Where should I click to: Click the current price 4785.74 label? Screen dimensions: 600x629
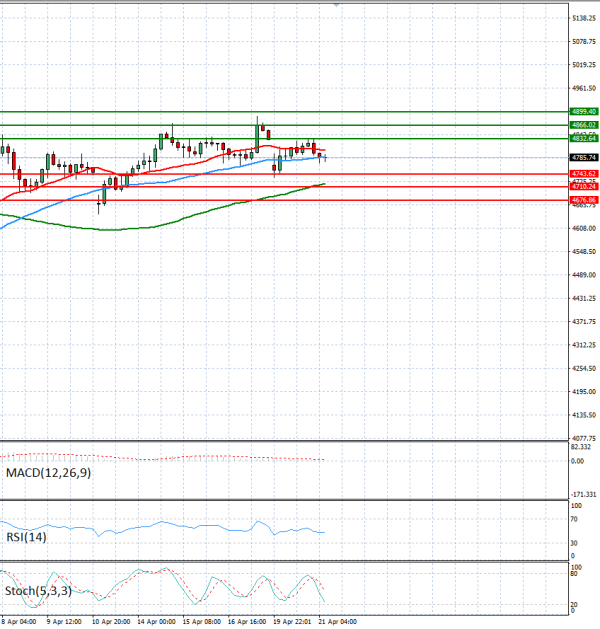tap(584, 157)
